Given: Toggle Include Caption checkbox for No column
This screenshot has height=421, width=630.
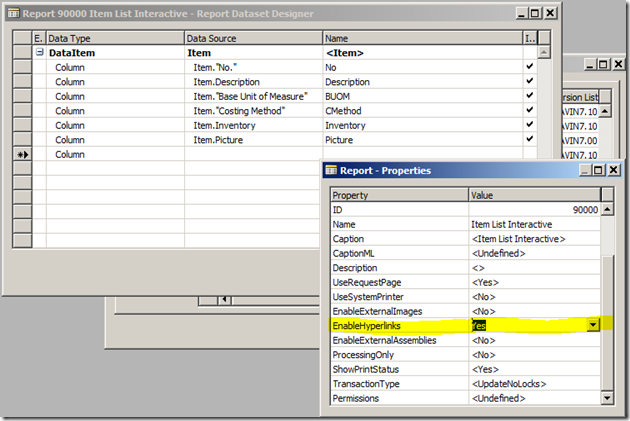Looking at the screenshot, I should click(530, 67).
